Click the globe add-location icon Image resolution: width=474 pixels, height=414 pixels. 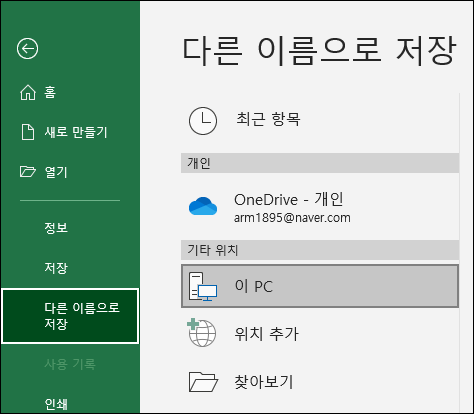[x=202, y=333]
